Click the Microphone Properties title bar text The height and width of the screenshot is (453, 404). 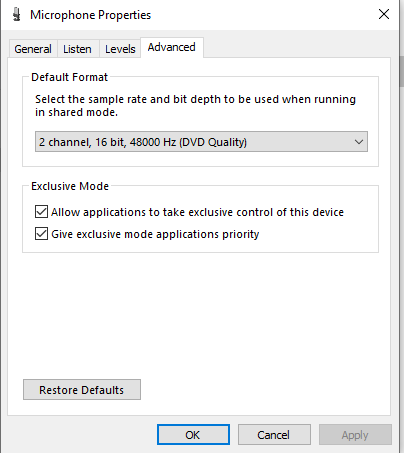(91, 15)
